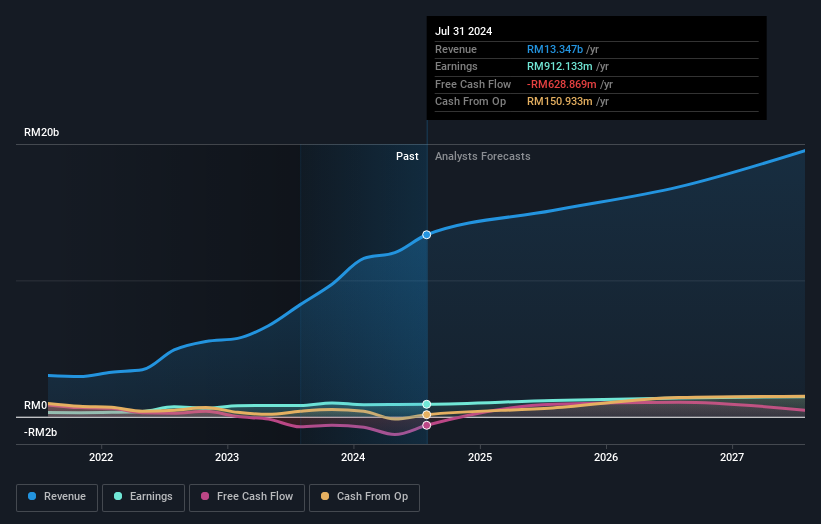
Task: Click the -RM628.869m free cash flow value
Action: pos(561,84)
